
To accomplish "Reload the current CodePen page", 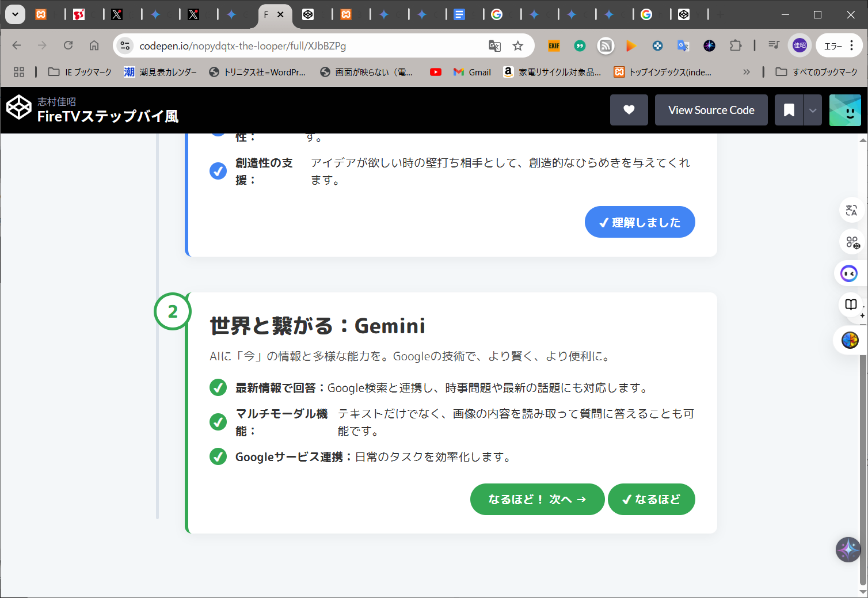I will point(68,45).
